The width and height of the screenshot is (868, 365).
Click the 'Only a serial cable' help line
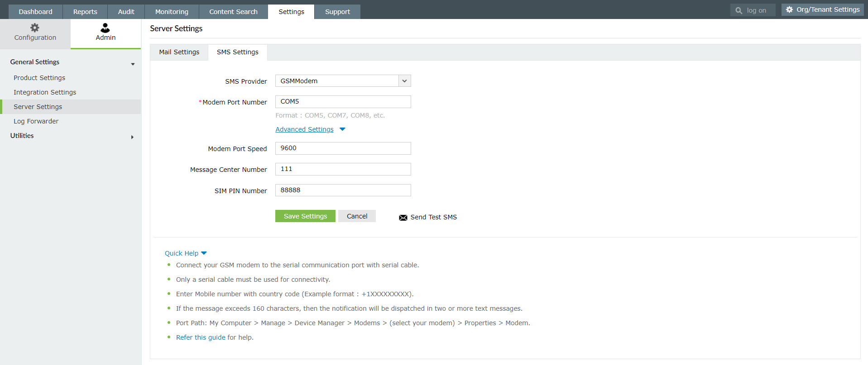253,280
